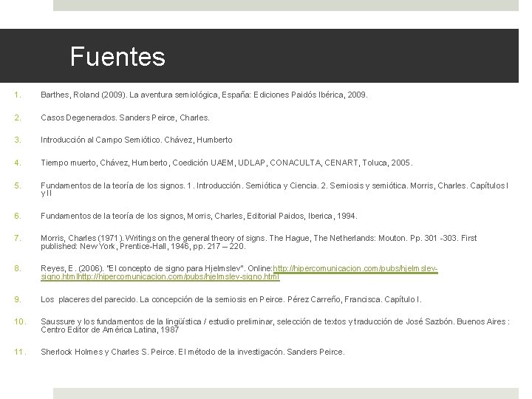Select the "Casos Degenerados. Sanders Peirce, Charles." entry

pos(125,117)
